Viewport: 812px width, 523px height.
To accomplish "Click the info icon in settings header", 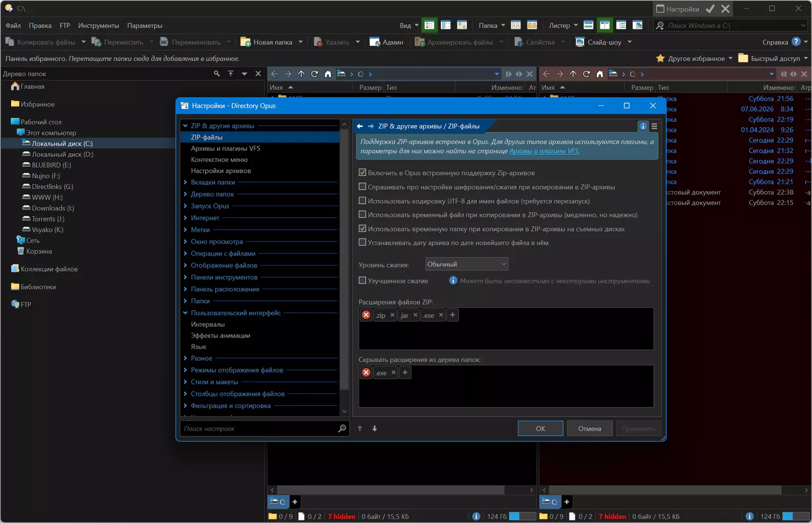I will pos(643,126).
